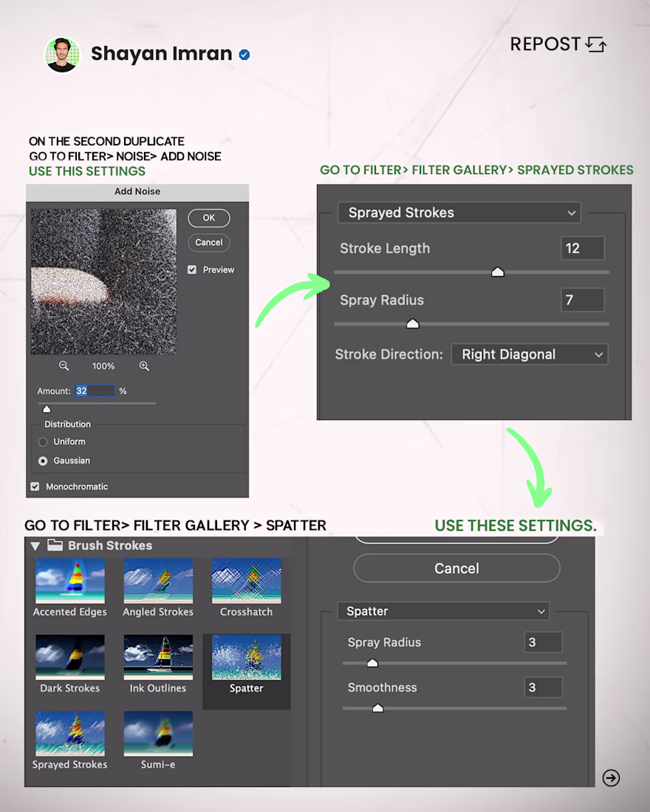Screen dimensions: 650x812
Task: Click Shayan Imran's profile picture
Action: (62, 55)
